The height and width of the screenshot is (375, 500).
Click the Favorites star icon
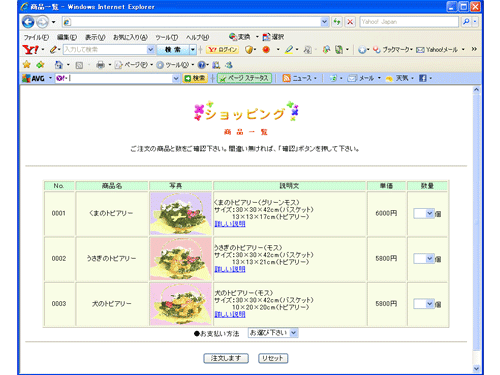click(27, 65)
